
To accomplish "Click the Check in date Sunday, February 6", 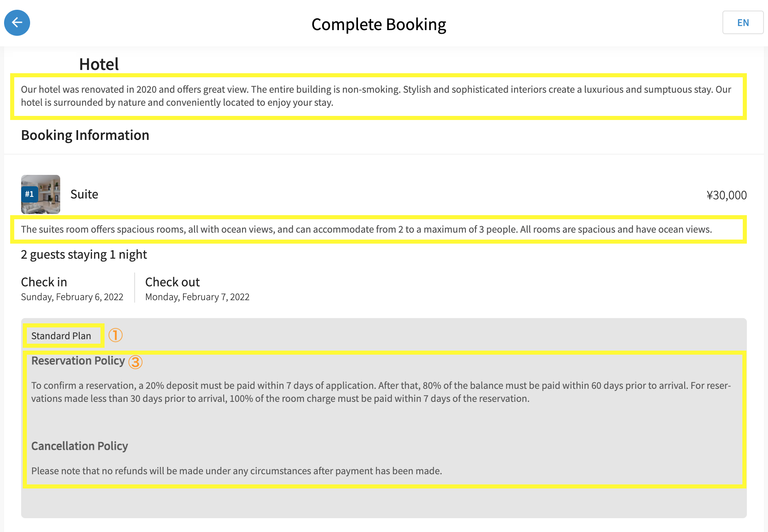I will click(x=72, y=297).
